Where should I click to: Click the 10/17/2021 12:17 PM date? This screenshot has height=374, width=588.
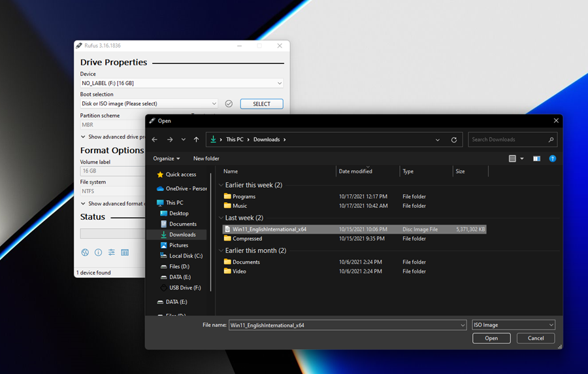[x=363, y=197]
